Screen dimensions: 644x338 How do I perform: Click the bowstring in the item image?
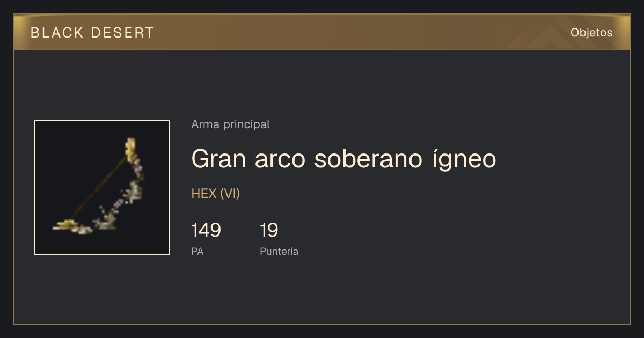click(x=99, y=185)
